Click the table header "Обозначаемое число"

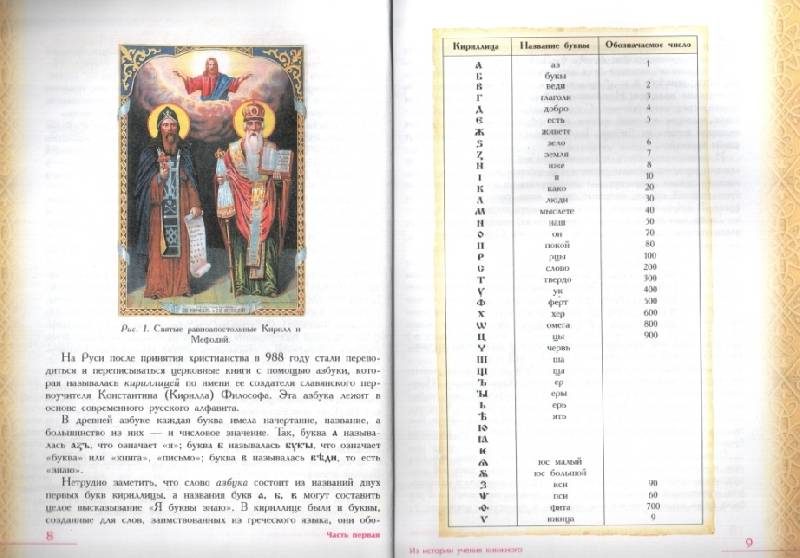point(648,45)
